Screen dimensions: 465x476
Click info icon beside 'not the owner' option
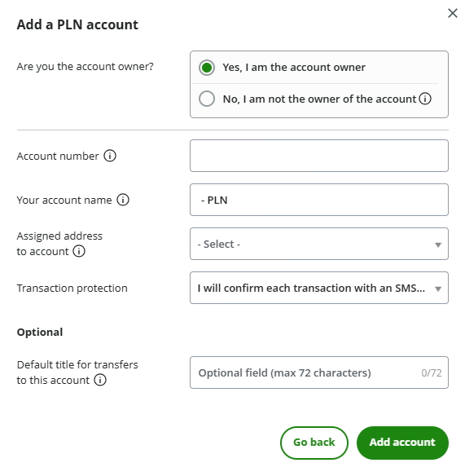[x=425, y=99]
